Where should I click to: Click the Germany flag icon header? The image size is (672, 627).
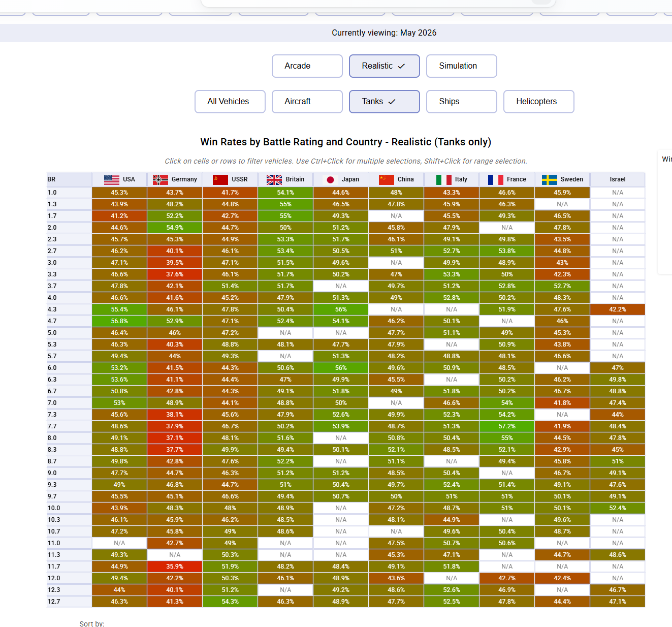point(161,179)
